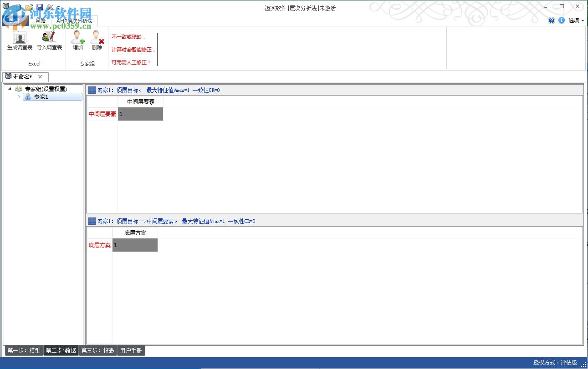
Task: Add an expert with the 增加 button
Action: pos(78,41)
